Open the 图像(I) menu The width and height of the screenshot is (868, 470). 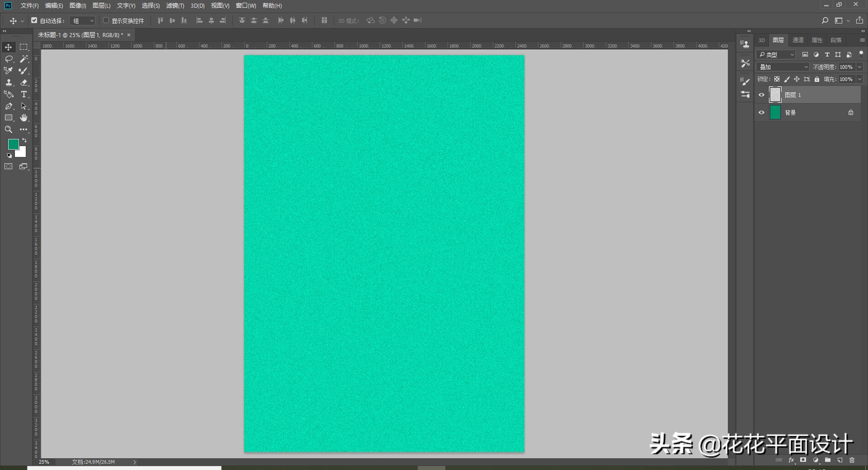78,6
